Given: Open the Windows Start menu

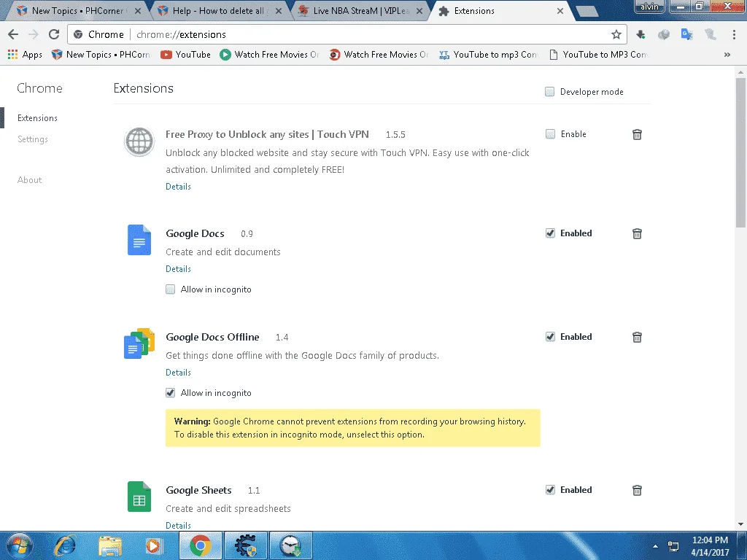Looking at the screenshot, I should point(20,545).
